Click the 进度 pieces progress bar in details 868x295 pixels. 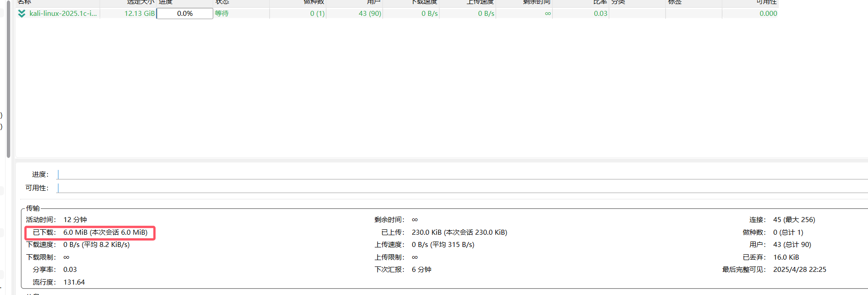coord(463,174)
